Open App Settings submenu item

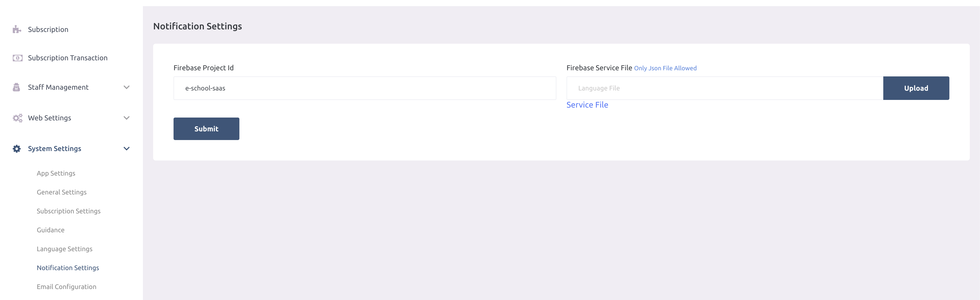[x=56, y=173]
